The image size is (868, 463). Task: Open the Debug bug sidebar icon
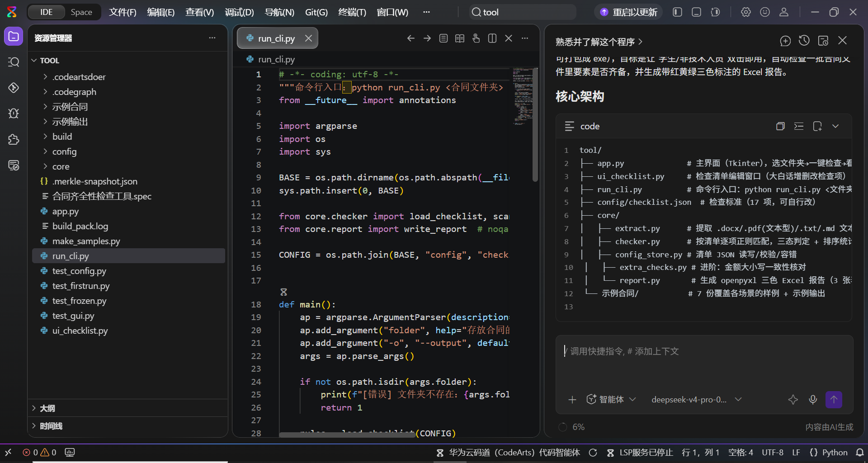[x=14, y=113]
